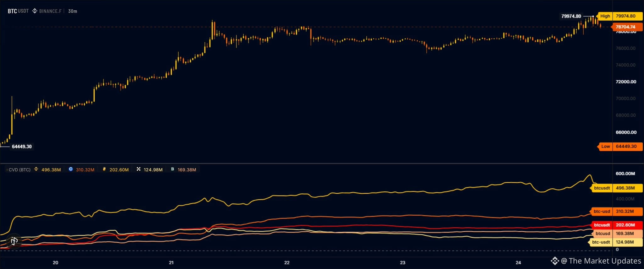Click the 70000.00 price axis label
This screenshot has height=269, width=644.
tap(626, 99)
